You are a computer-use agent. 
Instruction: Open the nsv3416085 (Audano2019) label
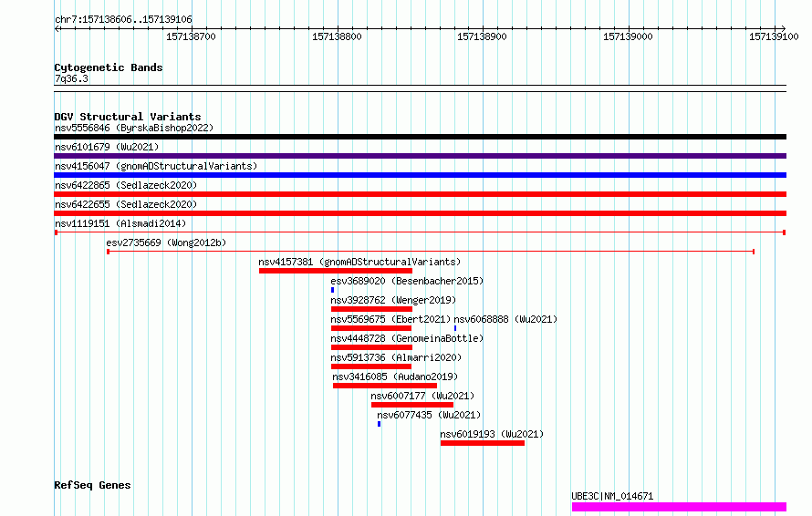[395, 377]
